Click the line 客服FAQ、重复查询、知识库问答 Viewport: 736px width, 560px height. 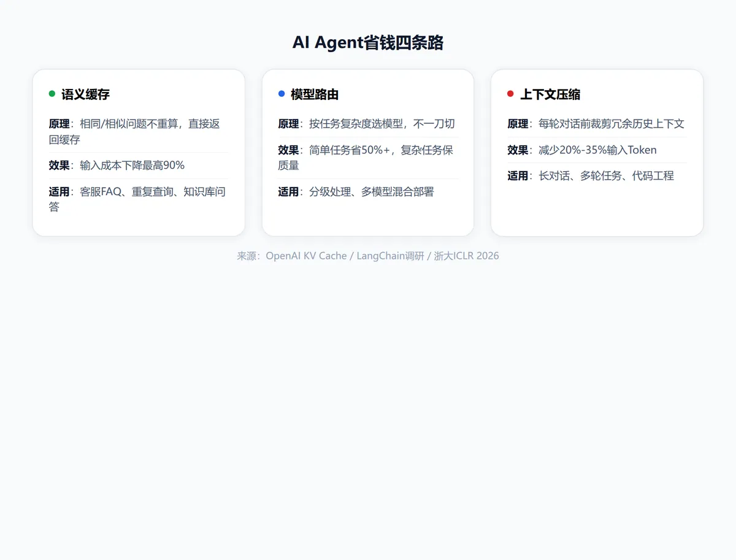click(139, 199)
